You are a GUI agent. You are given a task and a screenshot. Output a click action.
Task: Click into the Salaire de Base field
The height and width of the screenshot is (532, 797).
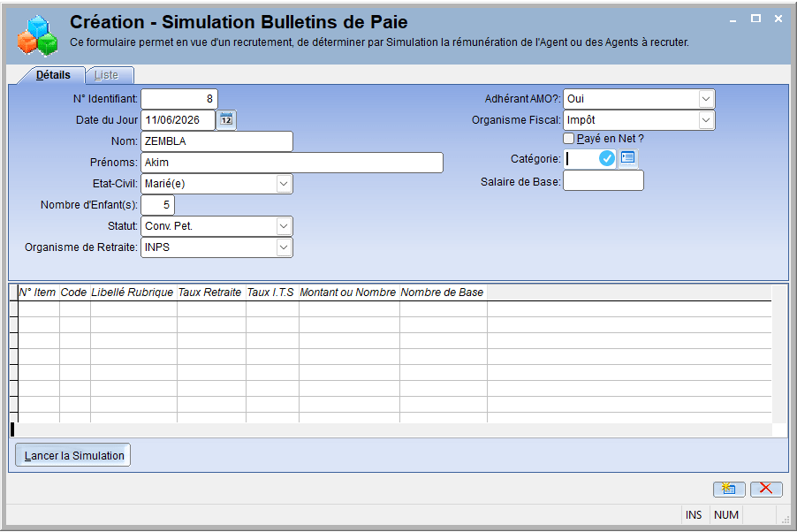[x=603, y=180]
